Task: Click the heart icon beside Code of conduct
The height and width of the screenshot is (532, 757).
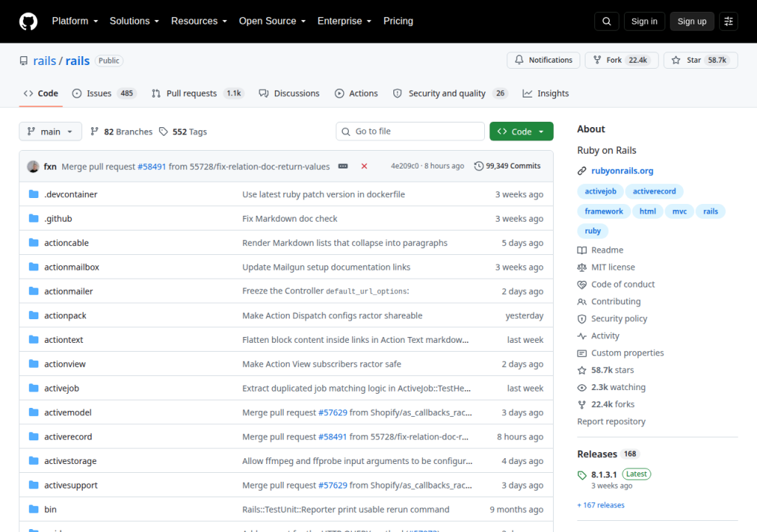Action: point(582,284)
